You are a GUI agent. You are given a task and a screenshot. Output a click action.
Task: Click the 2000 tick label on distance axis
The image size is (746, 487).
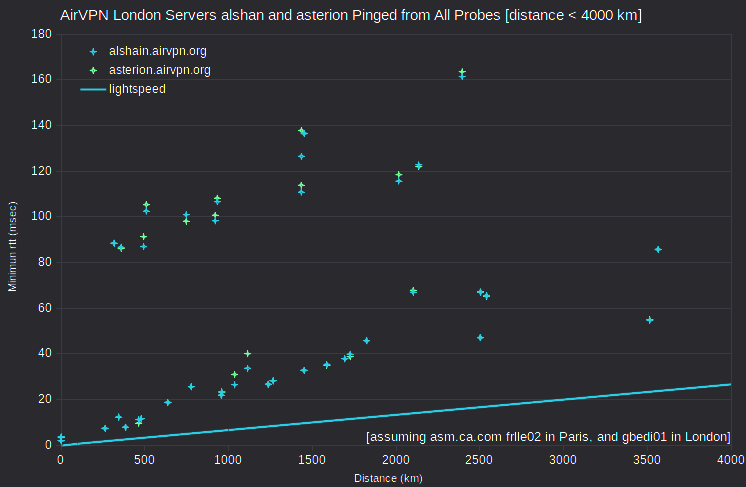click(396, 460)
